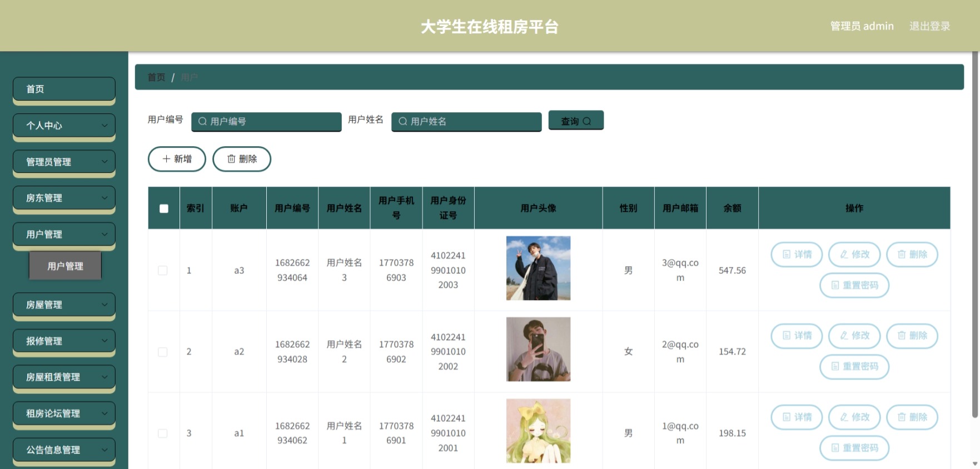The width and height of the screenshot is (980, 469).
Task: Delete user a3 with 删除 button
Action: pos(912,255)
